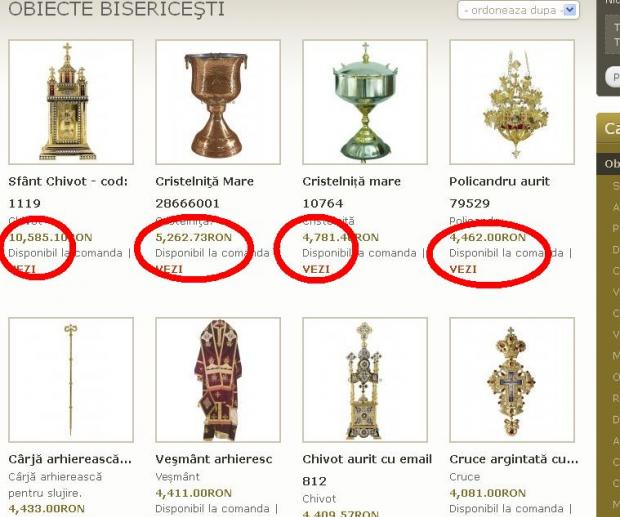Click VEZI under the 4,781 RON Cristelniță
The height and width of the screenshot is (517, 620).
[x=316, y=269]
